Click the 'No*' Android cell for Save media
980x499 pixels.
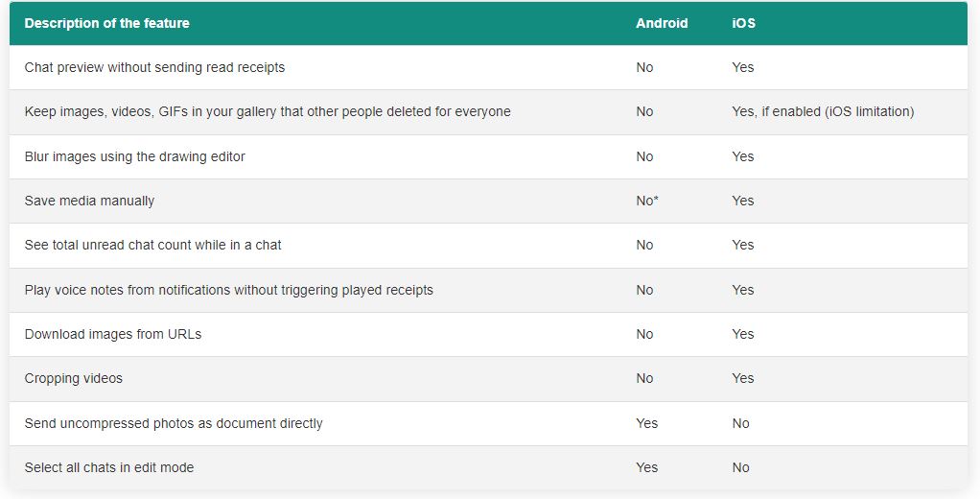click(647, 201)
